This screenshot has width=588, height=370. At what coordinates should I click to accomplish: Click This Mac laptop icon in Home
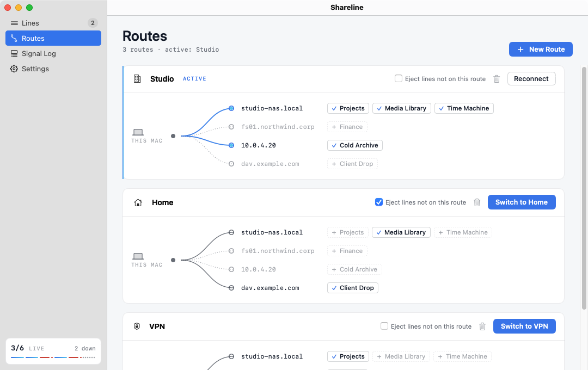click(138, 256)
